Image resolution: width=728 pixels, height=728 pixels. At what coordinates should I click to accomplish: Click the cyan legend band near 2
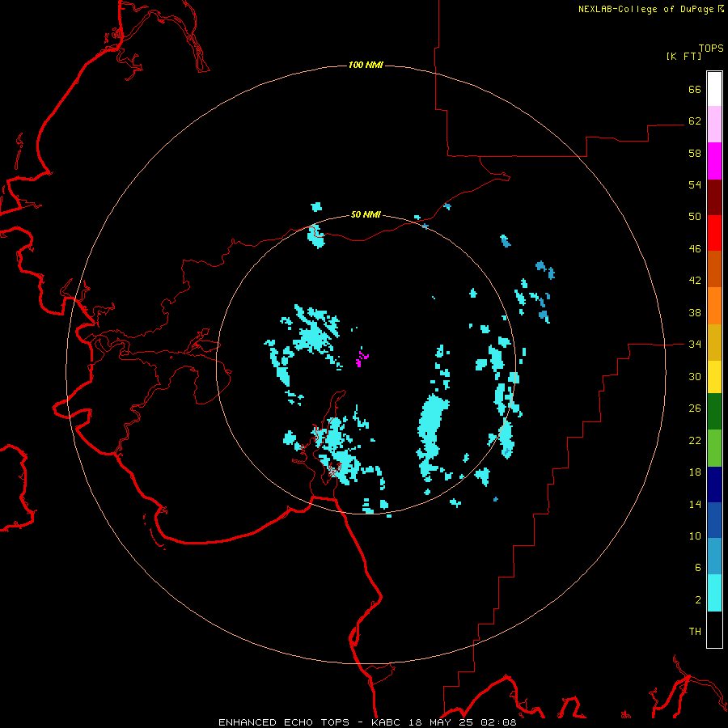(x=714, y=593)
